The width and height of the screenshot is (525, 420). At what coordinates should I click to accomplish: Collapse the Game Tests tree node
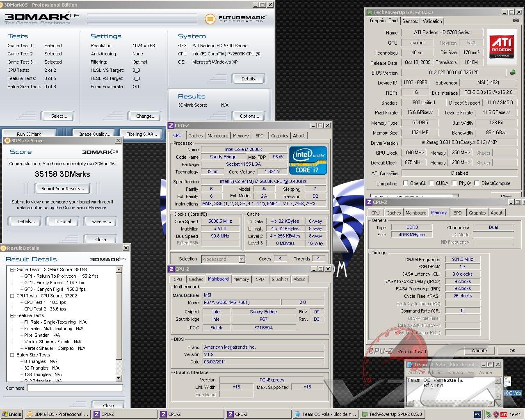coord(12,269)
